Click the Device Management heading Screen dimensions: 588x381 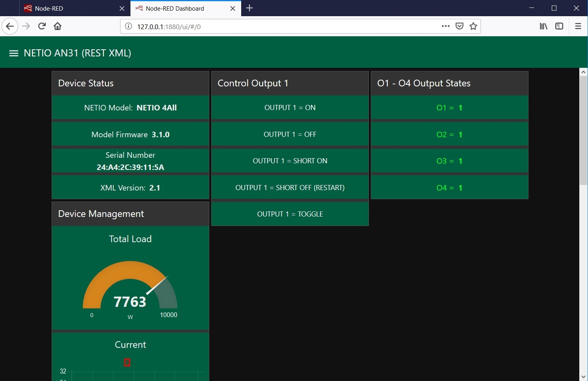point(101,214)
